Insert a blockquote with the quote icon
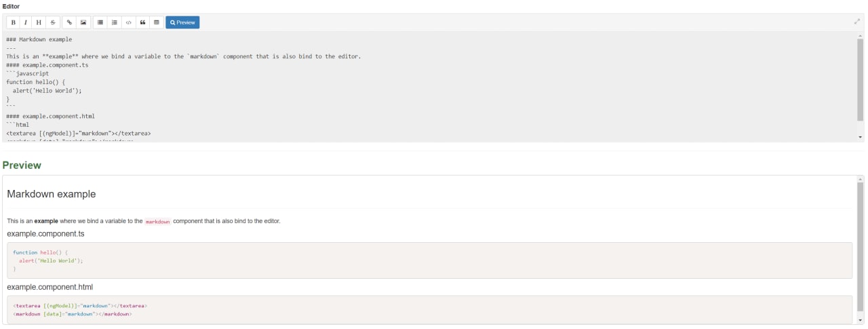868x329 pixels. (142, 22)
